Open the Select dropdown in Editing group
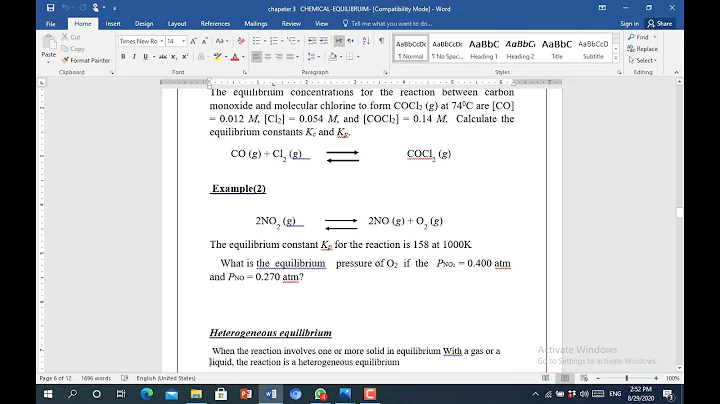720x404 pixels. pos(642,60)
